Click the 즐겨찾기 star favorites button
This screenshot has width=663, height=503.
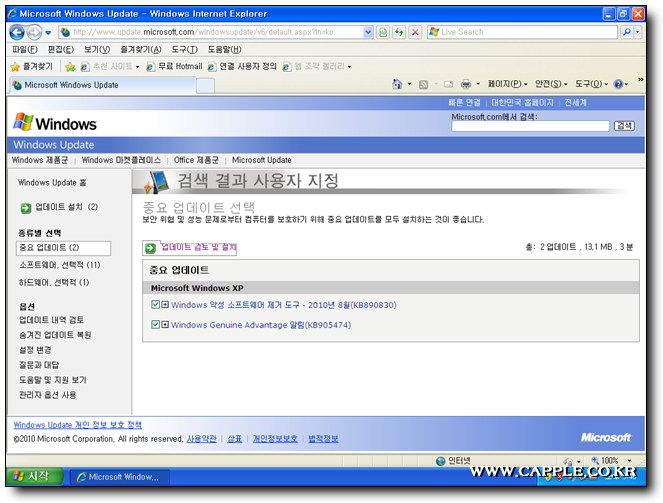click(32, 67)
